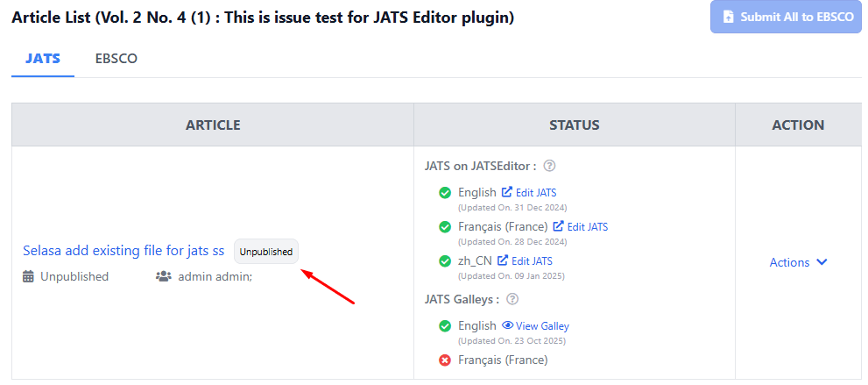Click the JATS Galleys help icon
The width and height of the screenshot is (868, 385).
[512, 299]
